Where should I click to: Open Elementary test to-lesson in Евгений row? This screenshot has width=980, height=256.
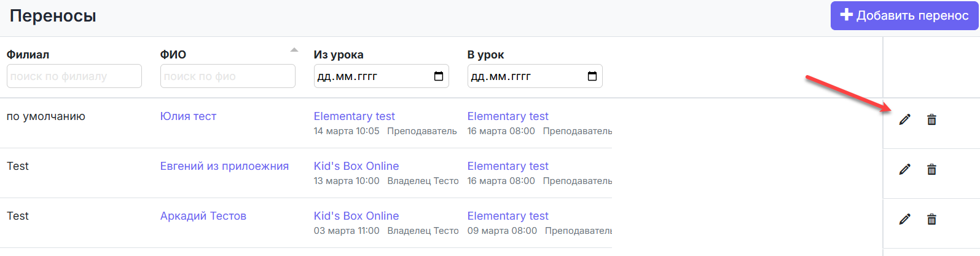(508, 166)
